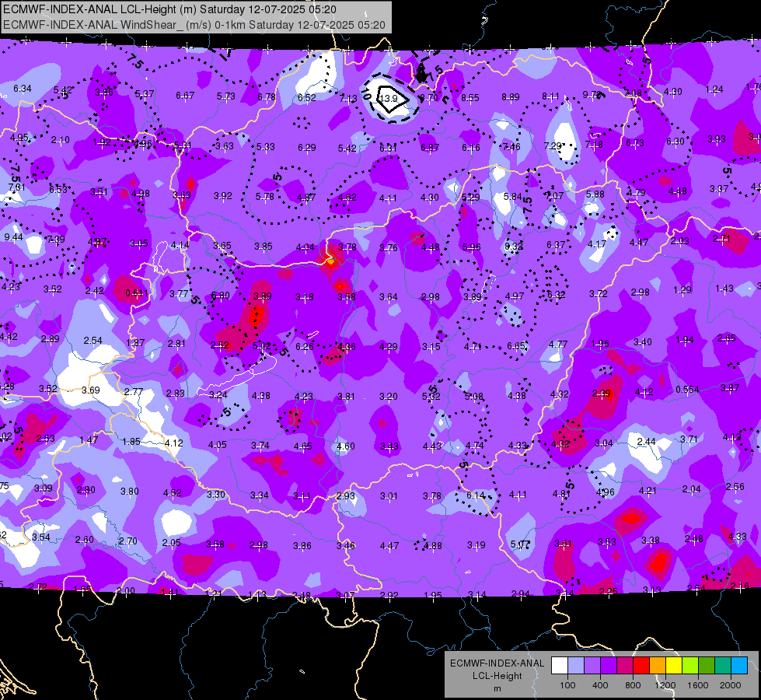Click the grid value 6.26
The width and height of the screenshot is (761, 700).
pos(304,346)
